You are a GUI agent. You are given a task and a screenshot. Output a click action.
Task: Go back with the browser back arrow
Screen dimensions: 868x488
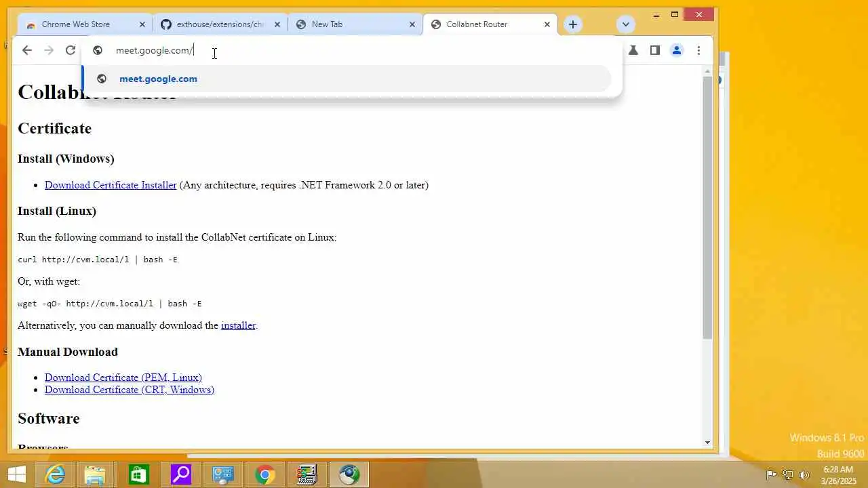point(27,50)
